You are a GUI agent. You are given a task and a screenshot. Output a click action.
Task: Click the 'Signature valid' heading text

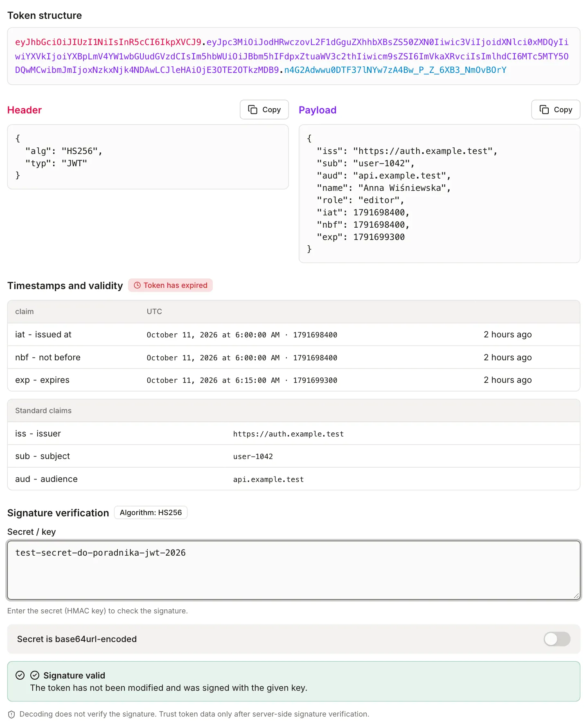click(74, 676)
